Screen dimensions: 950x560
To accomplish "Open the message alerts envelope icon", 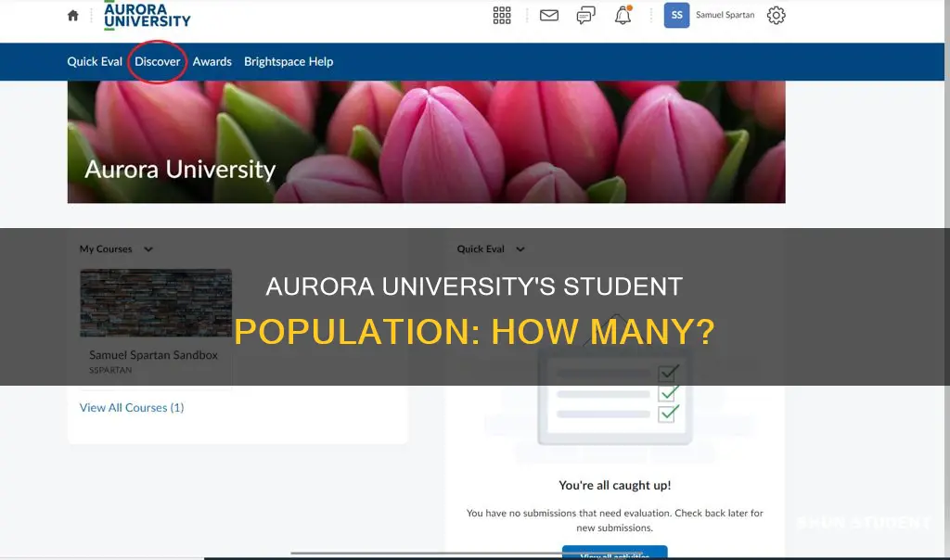I will point(549,15).
